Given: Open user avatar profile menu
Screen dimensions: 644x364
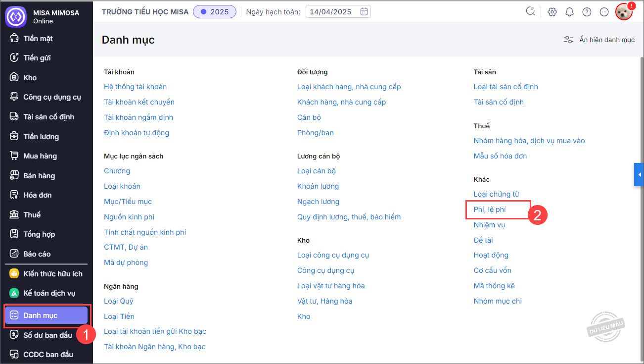Looking at the screenshot, I should [x=624, y=12].
